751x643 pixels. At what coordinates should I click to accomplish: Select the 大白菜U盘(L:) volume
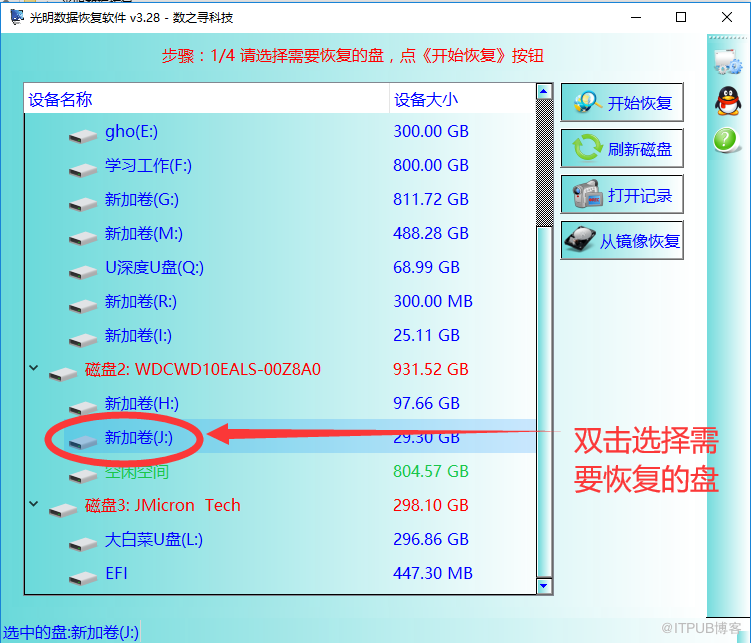pyautogui.click(x=280, y=539)
